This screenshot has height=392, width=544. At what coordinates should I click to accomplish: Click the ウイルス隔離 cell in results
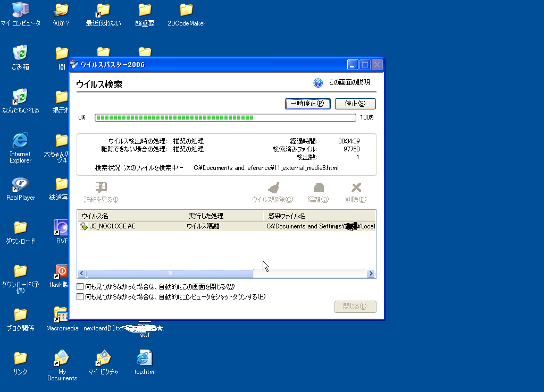pos(203,226)
